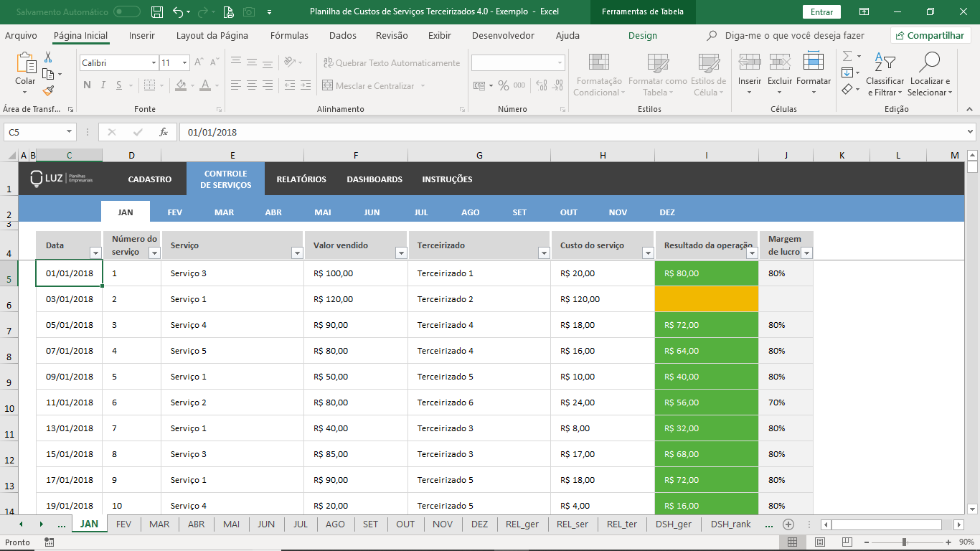Open the Fórmulas ribbon tab
The image size is (980, 551).
pyautogui.click(x=289, y=36)
